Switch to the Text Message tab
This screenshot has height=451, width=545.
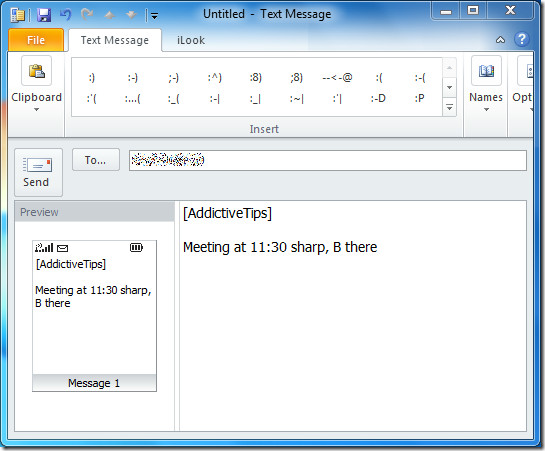pos(115,40)
